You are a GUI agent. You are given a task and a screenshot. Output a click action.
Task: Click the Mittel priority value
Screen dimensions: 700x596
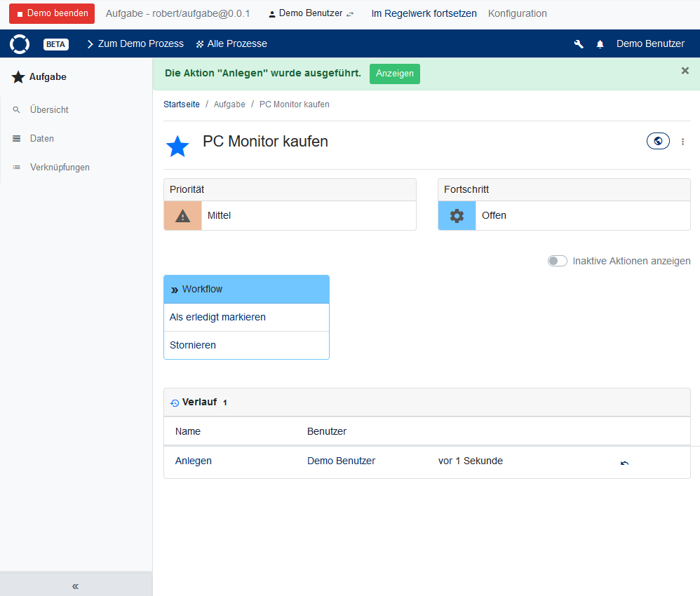(x=220, y=216)
